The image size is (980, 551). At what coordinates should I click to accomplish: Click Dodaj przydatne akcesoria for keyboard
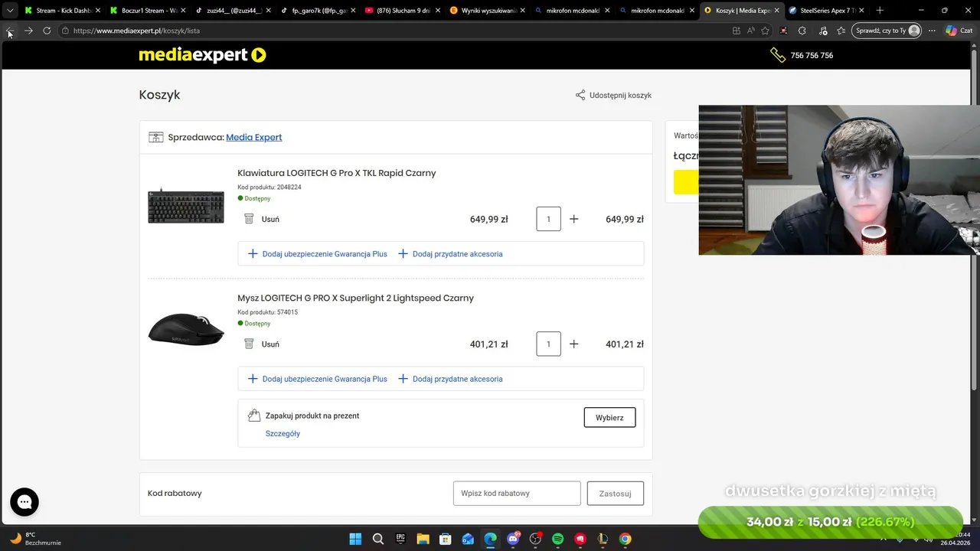(450, 254)
